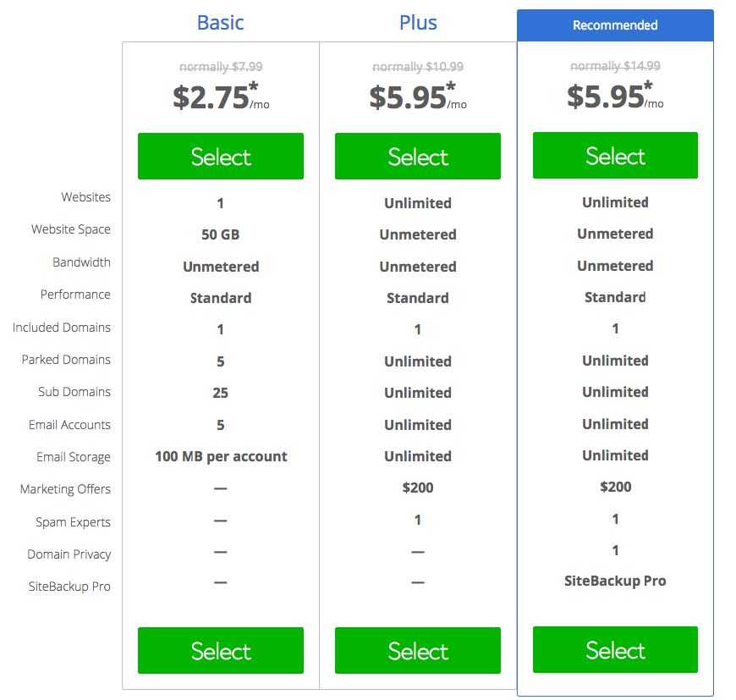Click the bottom Select button for Plus plan
This screenshot has width=736, height=700.
click(x=418, y=650)
